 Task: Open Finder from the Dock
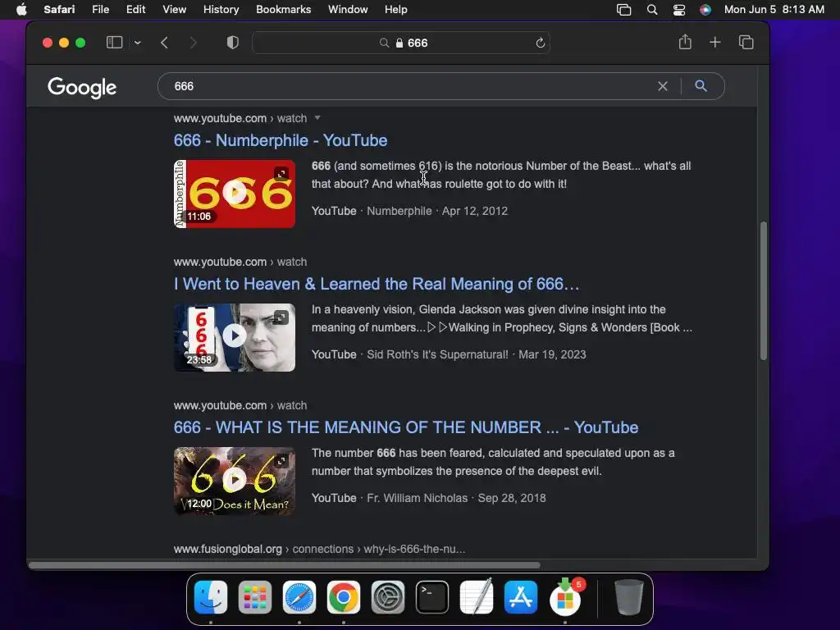tap(211, 597)
